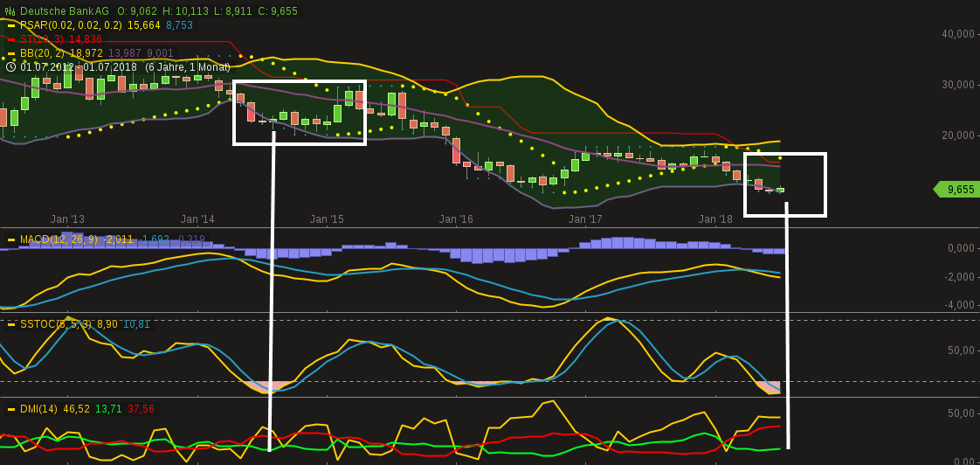Click BB middle band value 13,987
Screen dimensions: 980x465
(125, 52)
